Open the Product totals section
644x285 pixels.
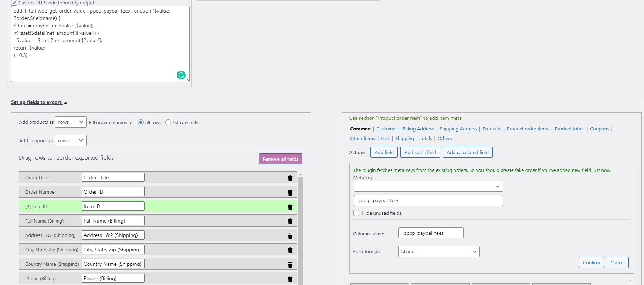tap(569, 129)
